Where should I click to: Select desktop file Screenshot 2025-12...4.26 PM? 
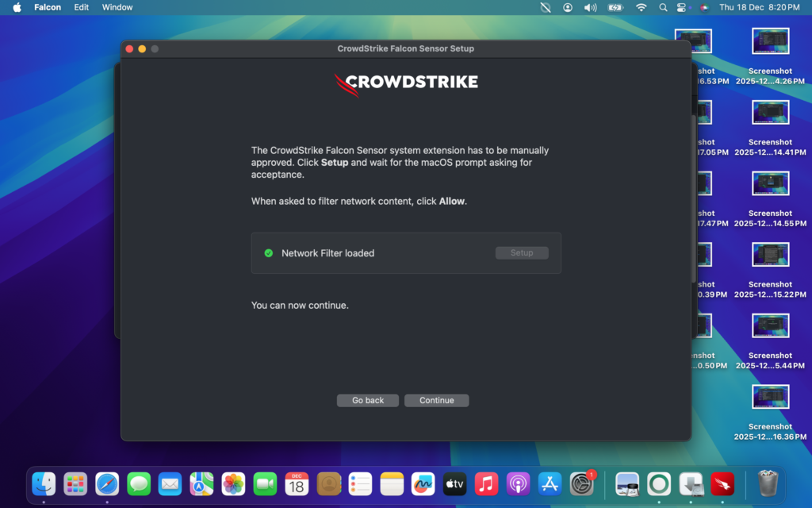pos(770,56)
